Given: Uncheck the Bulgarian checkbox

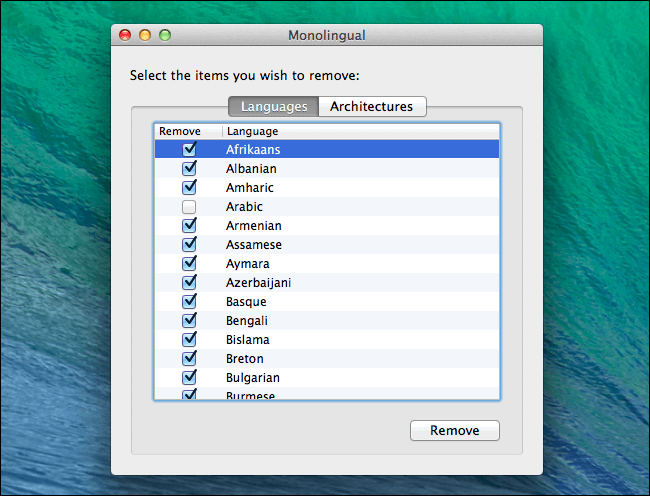Looking at the screenshot, I should pyautogui.click(x=189, y=377).
